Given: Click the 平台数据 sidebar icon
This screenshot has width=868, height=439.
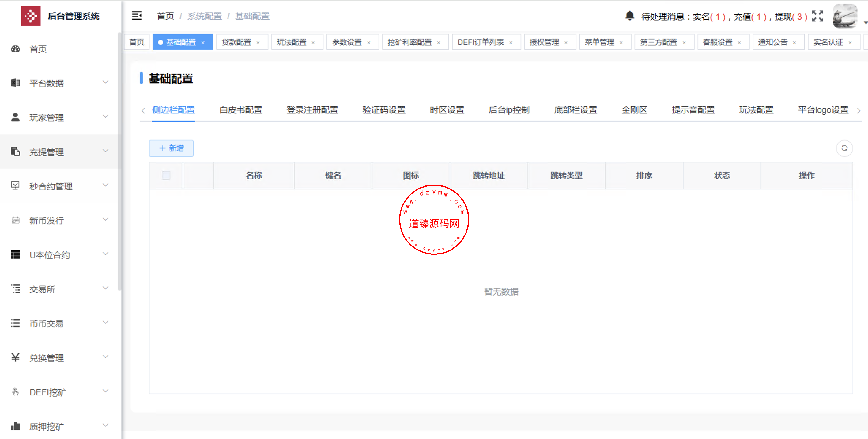Looking at the screenshot, I should pyautogui.click(x=16, y=83).
